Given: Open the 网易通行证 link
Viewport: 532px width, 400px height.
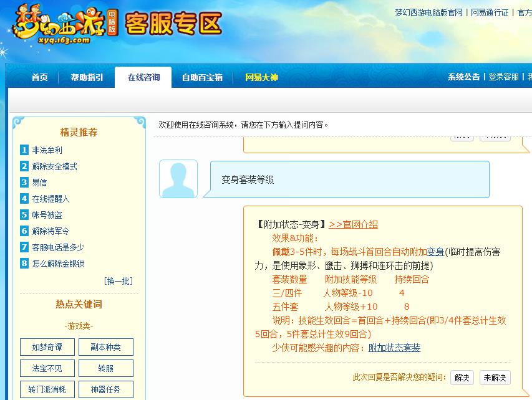Looking at the screenshot, I should tap(489, 12).
